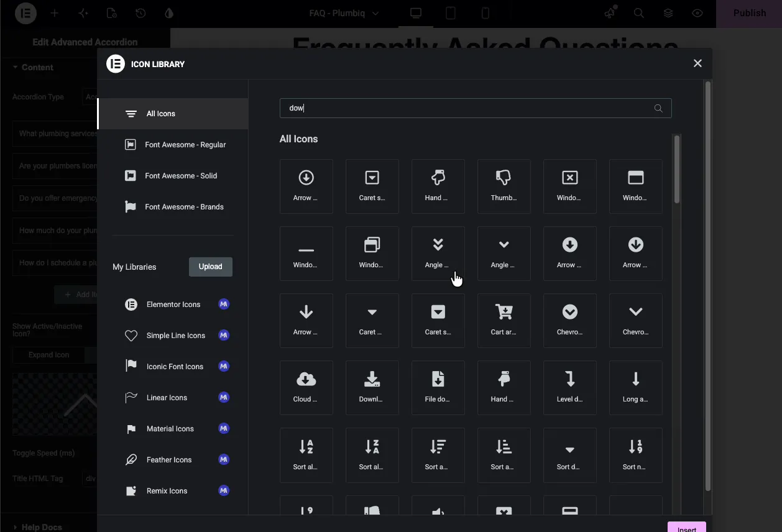Open Material Icons library
Viewport: 782px width, 532px height.
[173, 429]
